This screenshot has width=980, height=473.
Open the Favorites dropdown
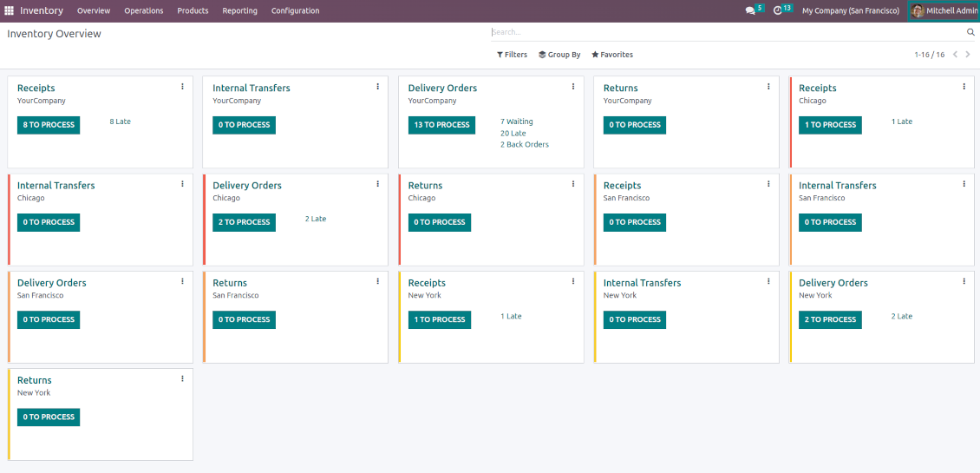click(x=612, y=55)
